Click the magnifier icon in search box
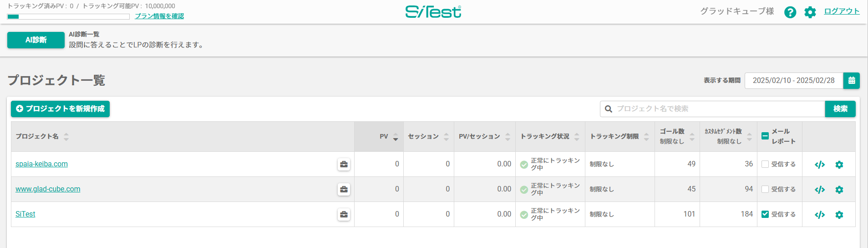 (x=609, y=109)
